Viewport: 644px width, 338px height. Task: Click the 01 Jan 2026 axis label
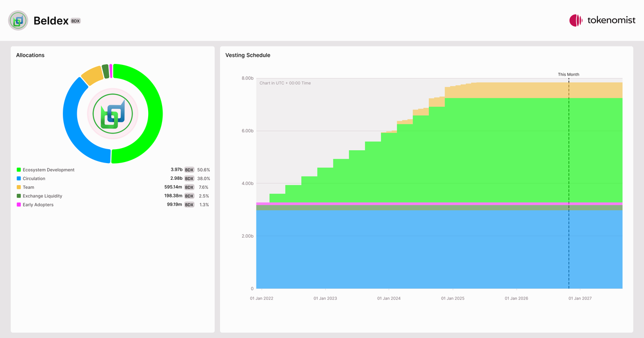[516, 298]
